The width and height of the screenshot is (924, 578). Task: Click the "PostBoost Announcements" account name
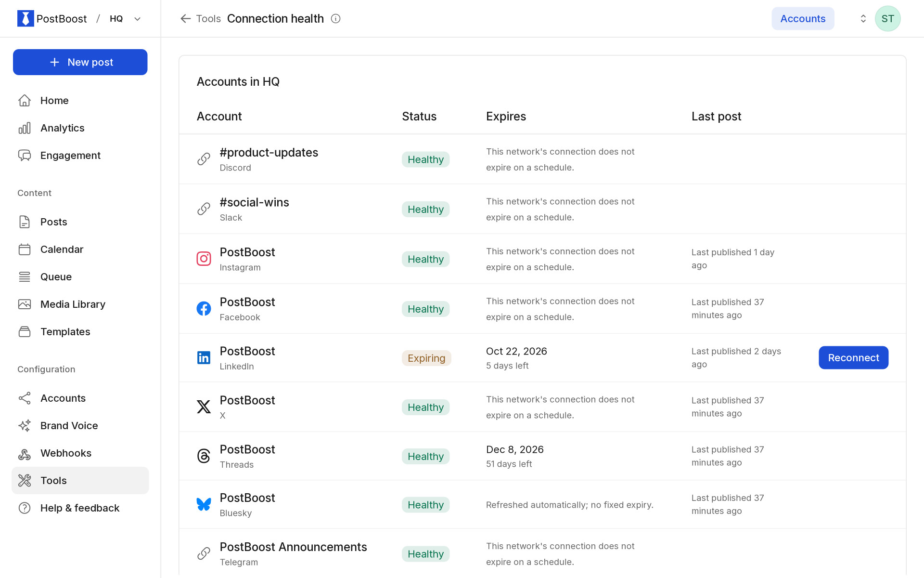pyautogui.click(x=293, y=547)
